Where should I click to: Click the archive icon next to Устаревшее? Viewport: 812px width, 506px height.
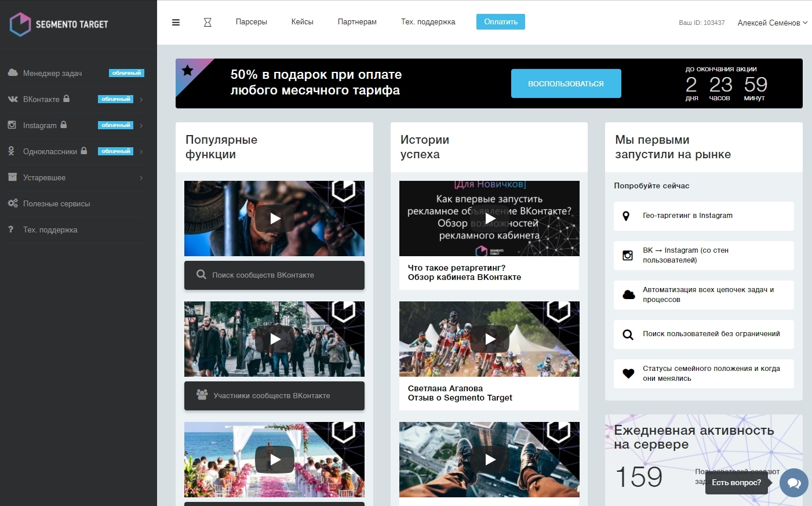(12, 177)
